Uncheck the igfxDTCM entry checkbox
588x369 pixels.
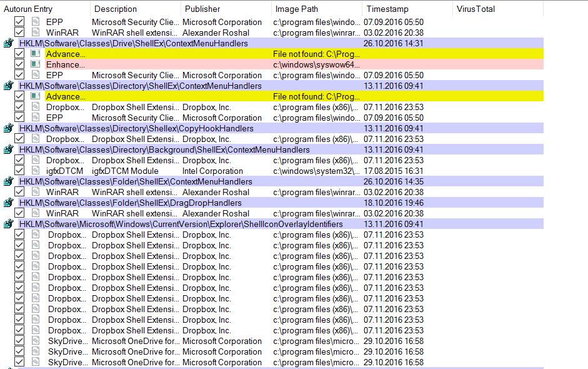click(x=19, y=171)
